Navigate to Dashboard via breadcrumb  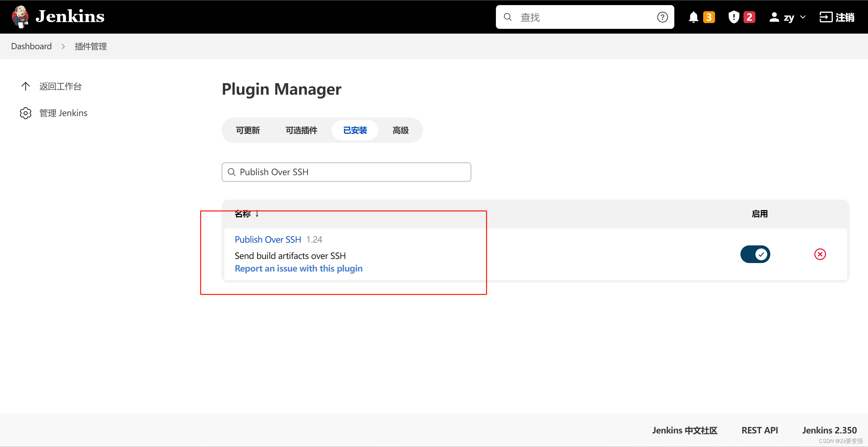click(x=31, y=46)
